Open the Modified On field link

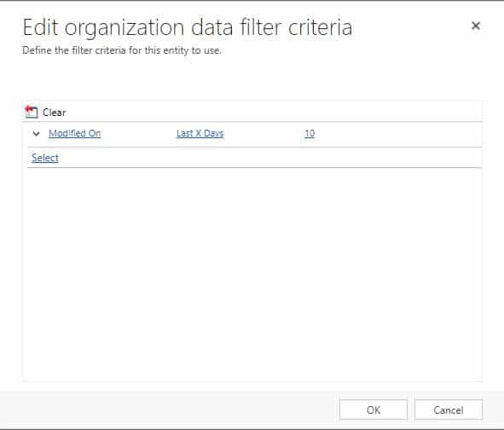click(x=74, y=133)
